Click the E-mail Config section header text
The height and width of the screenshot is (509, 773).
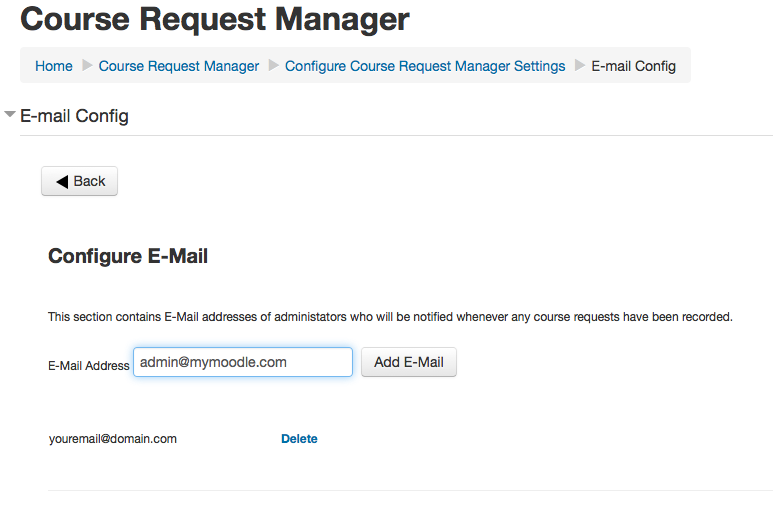tap(74, 116)
